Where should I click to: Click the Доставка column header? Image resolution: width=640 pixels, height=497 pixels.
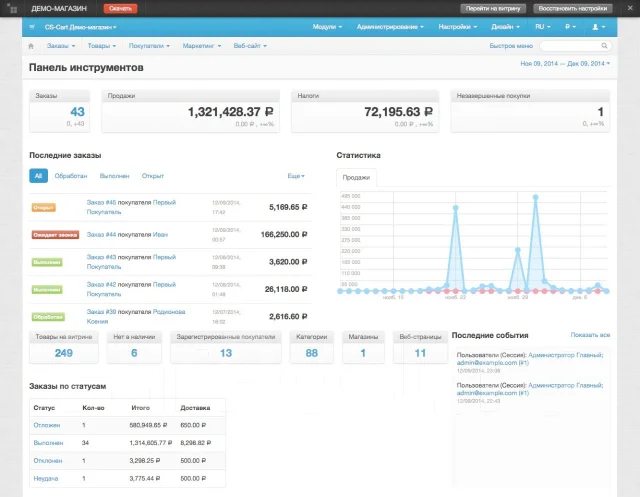coord(195,408)
